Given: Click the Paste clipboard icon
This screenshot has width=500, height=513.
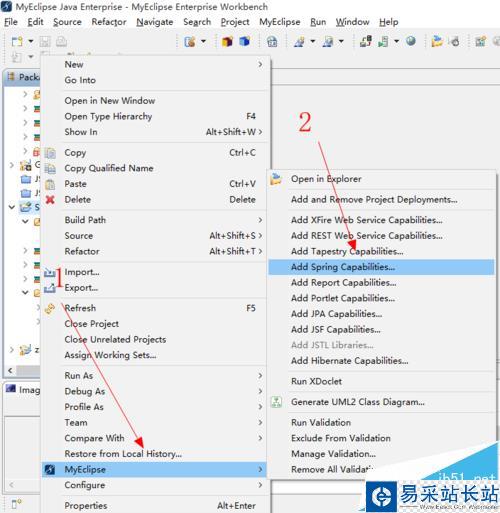Looking at the screenshot, I should tap(50, 184).
